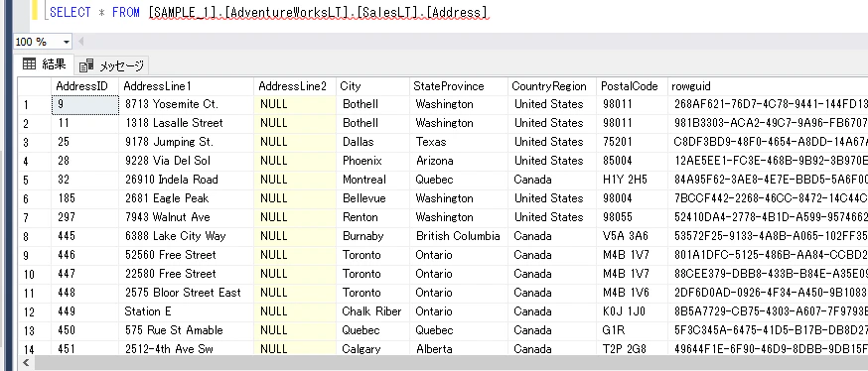The width and height of the screenshot is (868, 371).
Task: Select the AddressLine2 column header
Action: (x=295, y=86)
